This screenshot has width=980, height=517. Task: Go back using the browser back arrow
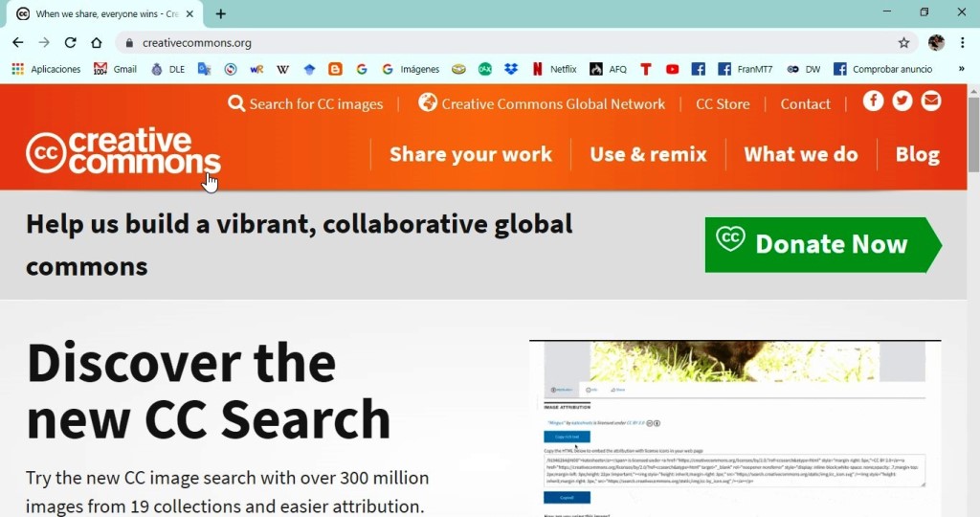point(17,42)
